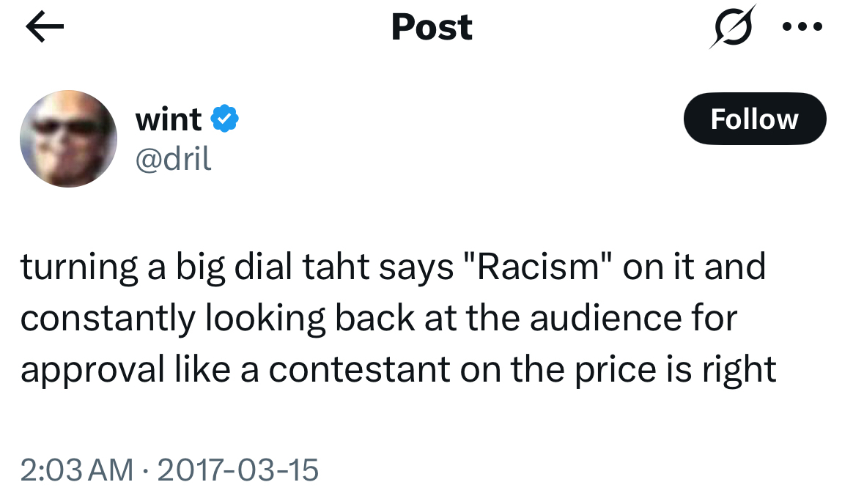Click the word "contestant" in the post
The image size is (864, 504).
tap(359, 370)
